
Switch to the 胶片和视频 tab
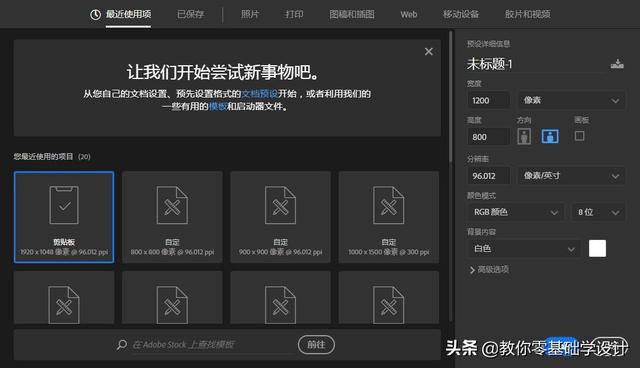528,15
